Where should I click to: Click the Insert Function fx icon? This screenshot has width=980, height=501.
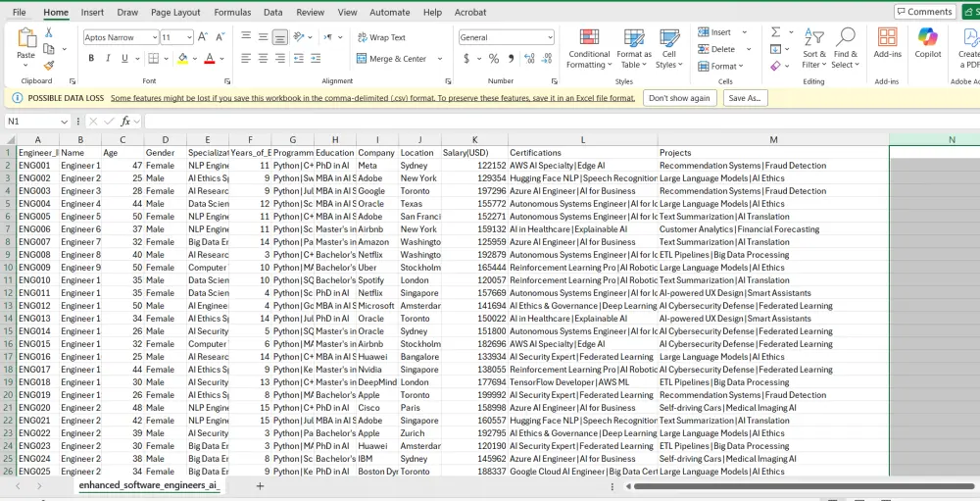tap(125, 122)
